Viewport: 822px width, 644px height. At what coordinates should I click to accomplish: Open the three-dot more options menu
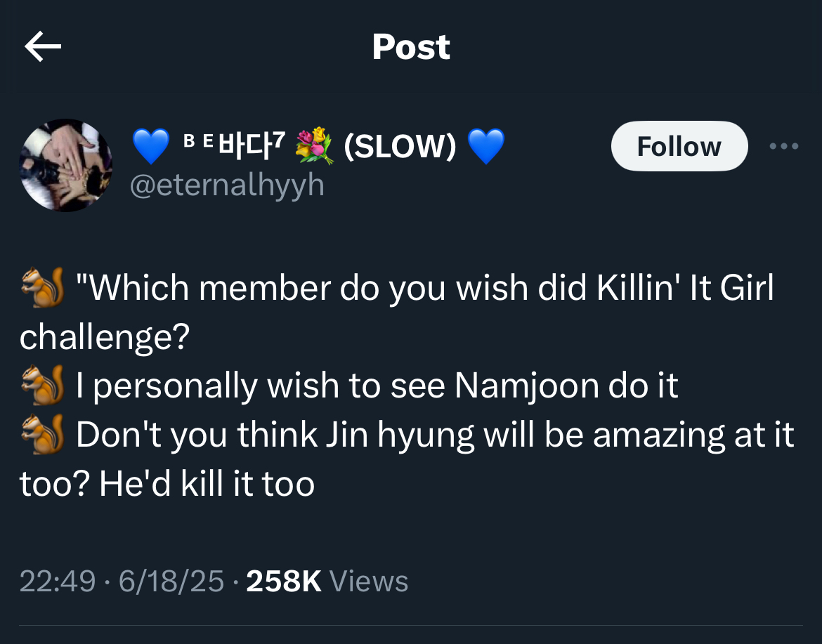(x=783, y=146)
